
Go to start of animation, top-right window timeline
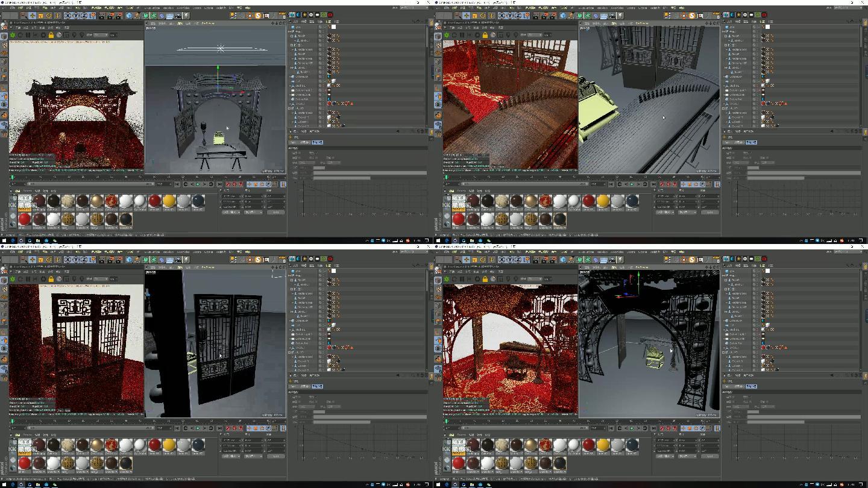coord(611,184)
